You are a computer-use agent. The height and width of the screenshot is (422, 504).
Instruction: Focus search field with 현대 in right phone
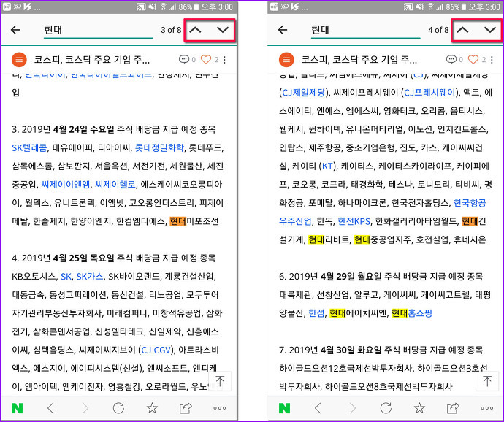click(x=365, y=30)
